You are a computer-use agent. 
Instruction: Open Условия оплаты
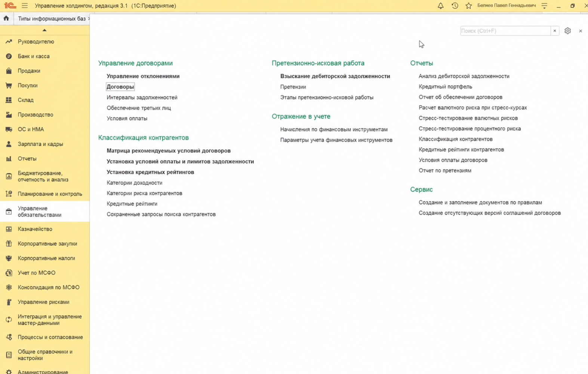pyautogui.click(x=127, y=118)
